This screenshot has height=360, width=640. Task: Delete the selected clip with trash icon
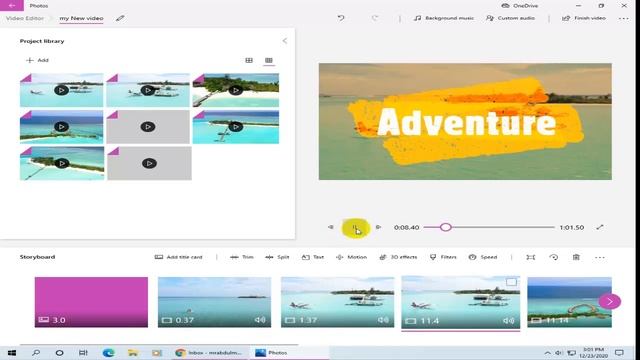pyautogui.click(x=576, y=257)
